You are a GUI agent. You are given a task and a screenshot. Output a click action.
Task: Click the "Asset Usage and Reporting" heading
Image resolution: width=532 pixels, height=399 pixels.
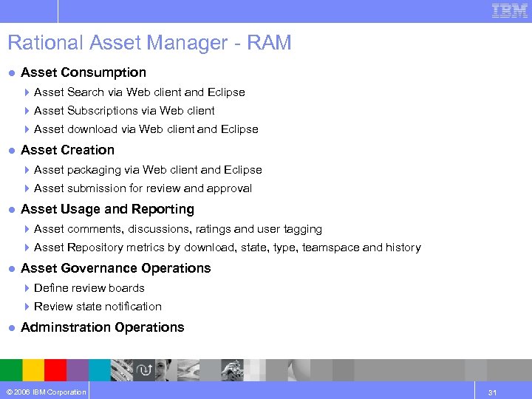click(x=108, y=209)
